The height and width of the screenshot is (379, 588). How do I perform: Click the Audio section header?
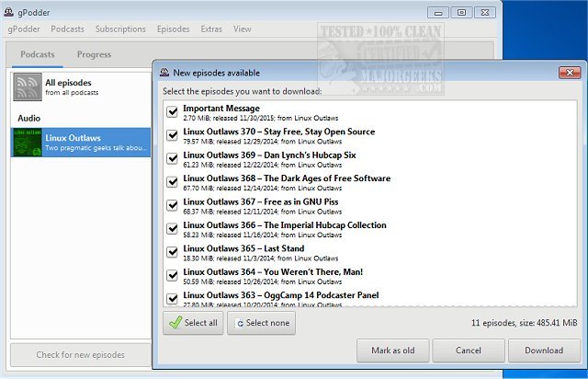[28, 118]
